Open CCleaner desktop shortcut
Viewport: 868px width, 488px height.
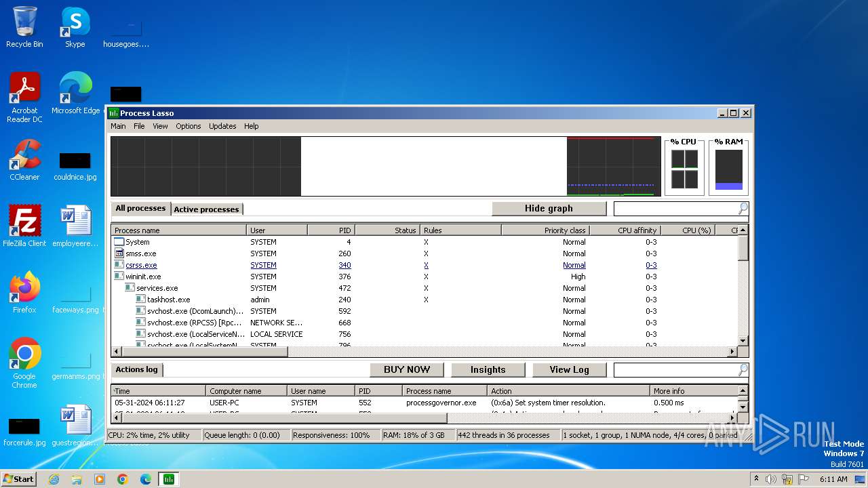pyautogui.click(x=24, y=160)
